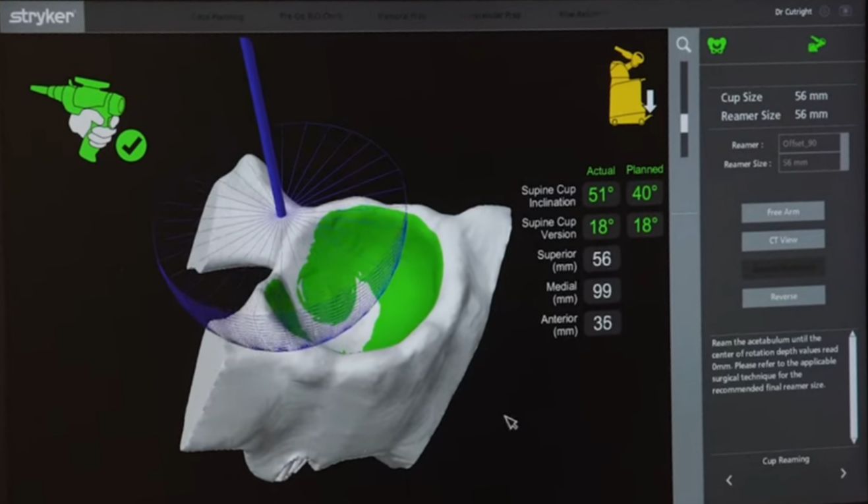Click the Superior depth value 56
The height and width of the screenshot is (504, 868).
click(x=601, y=259)
